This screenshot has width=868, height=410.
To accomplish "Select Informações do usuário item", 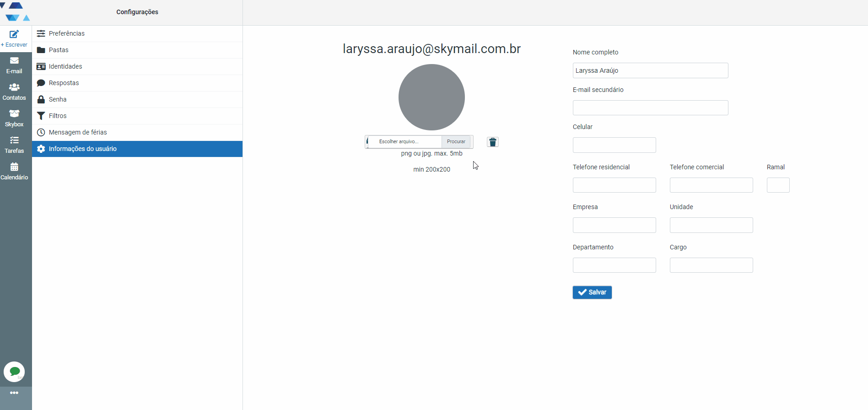I will pos(137,149).
